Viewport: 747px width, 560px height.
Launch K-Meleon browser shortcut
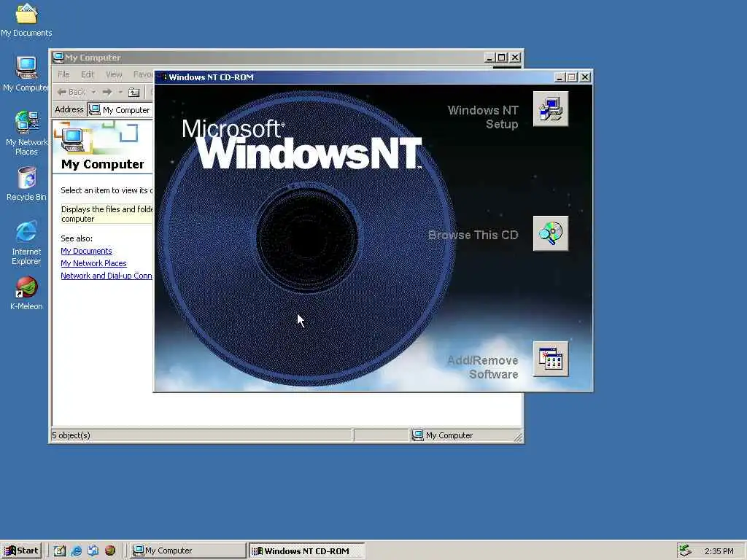click(26, 293)
